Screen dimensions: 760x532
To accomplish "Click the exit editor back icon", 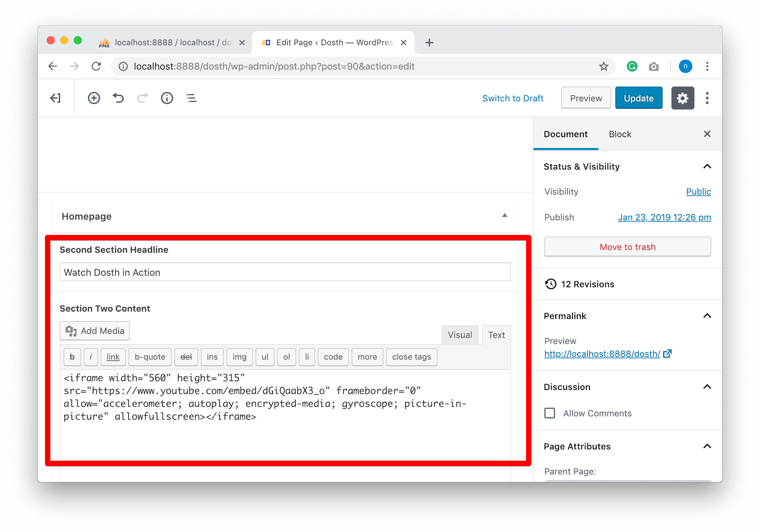I will pyautogui.click(x=55, y=98).
